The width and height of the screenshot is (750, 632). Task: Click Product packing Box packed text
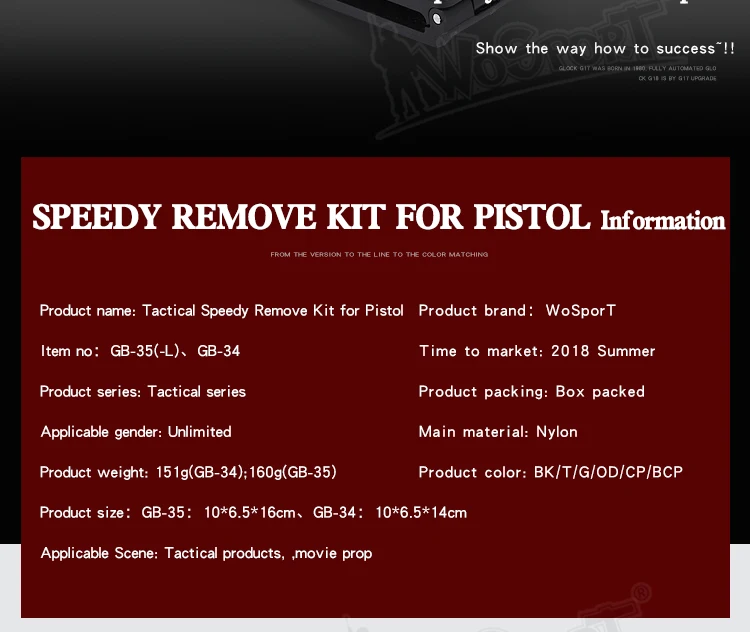(531, 392)
